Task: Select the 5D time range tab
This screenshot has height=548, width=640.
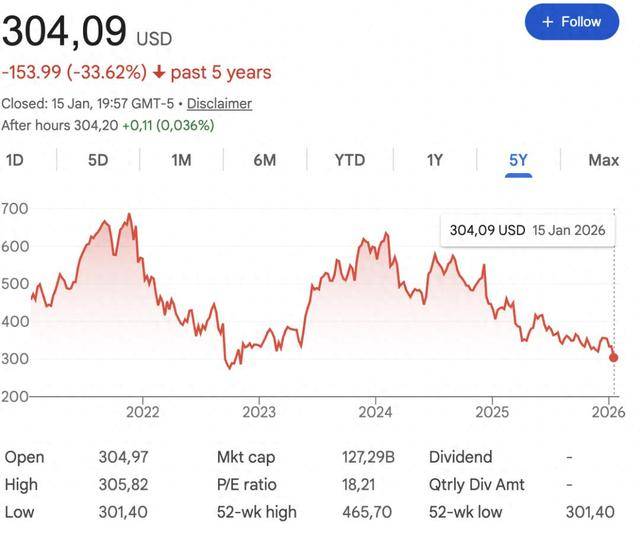Action: click(x=98, y=160)
